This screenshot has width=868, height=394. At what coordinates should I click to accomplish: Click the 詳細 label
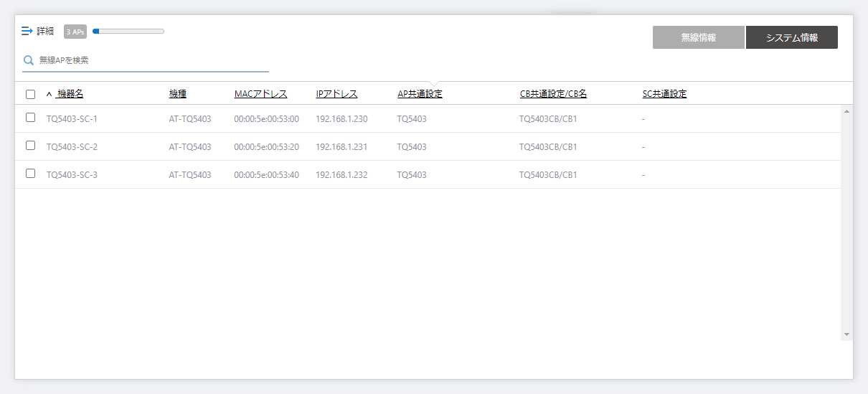pyautogui.click(x=45, y=32)
